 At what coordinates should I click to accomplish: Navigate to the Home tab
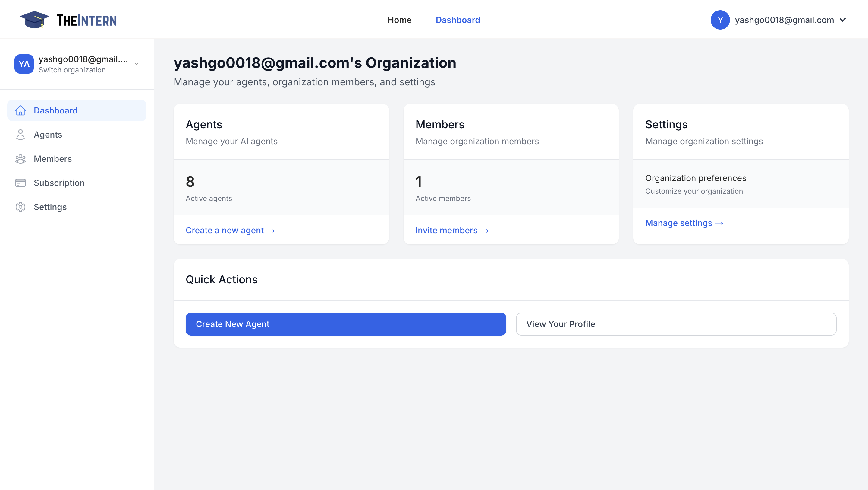point(399,20)
